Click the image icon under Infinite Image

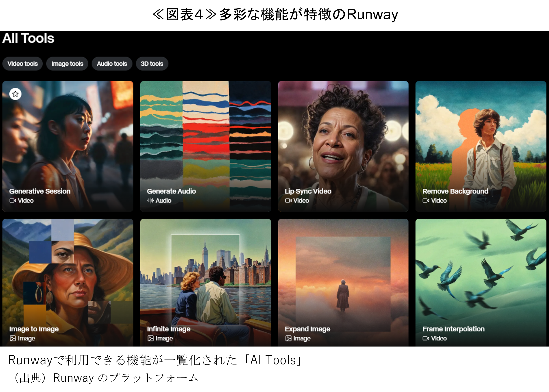[x=150, y=338]
